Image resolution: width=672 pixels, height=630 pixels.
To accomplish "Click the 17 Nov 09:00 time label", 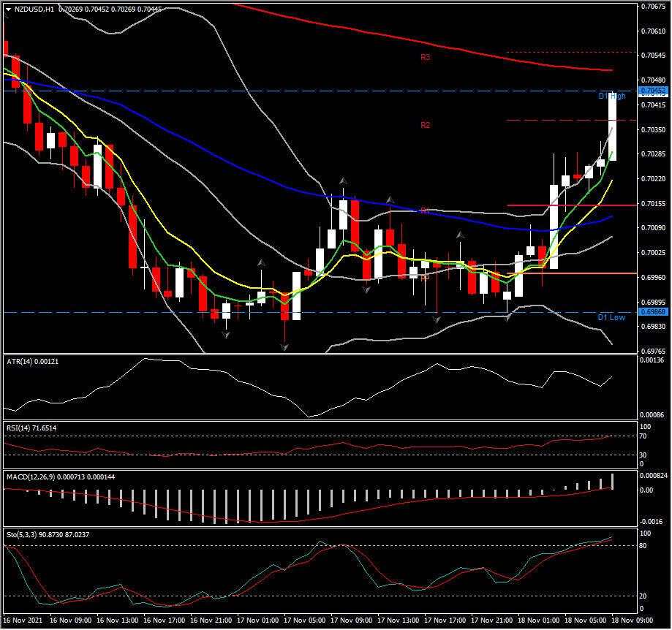I will 351,620.
